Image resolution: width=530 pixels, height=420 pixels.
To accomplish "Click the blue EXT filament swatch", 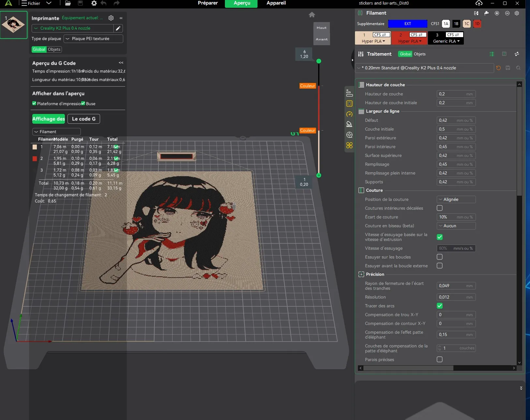I will (407, 24).
